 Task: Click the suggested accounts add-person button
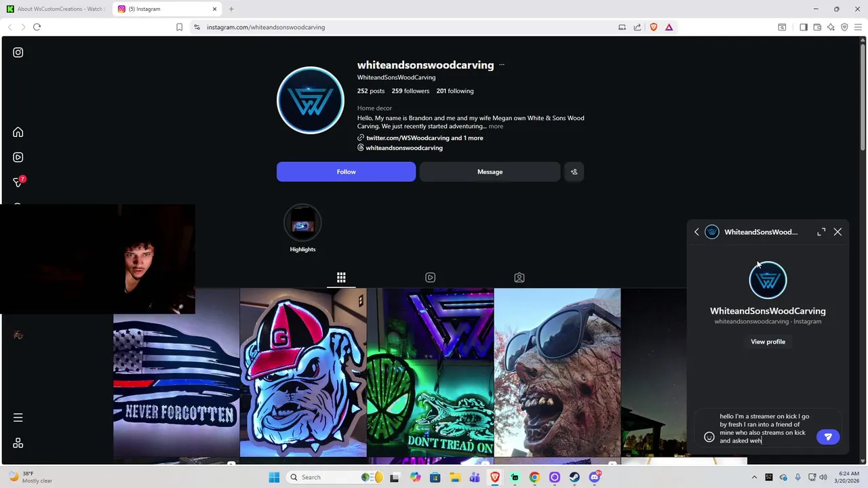[574, 171]
